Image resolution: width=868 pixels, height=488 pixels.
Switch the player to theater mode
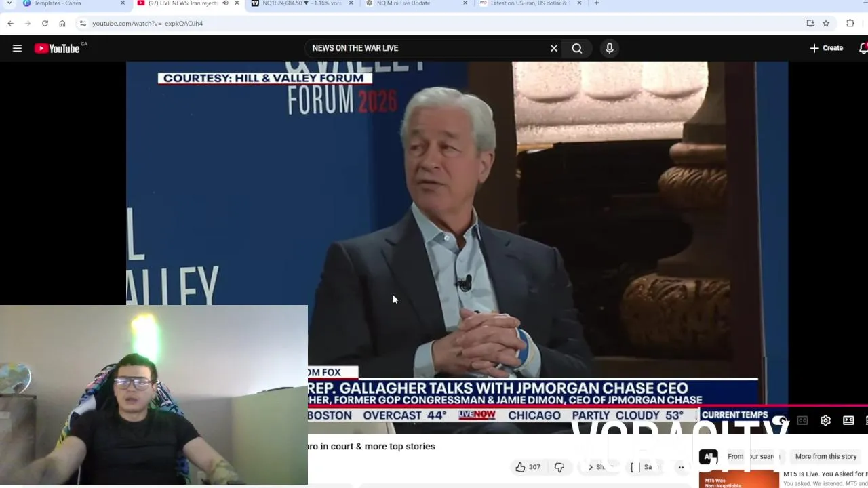[848, 420]
